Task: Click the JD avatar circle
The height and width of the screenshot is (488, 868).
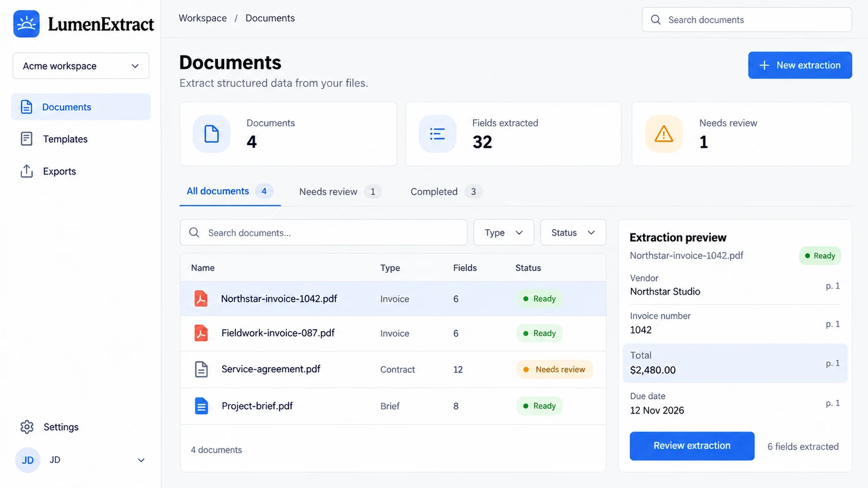Action: pos(28,460)
